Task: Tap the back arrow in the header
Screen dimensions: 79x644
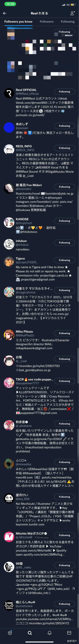Action: coord(5,13)
